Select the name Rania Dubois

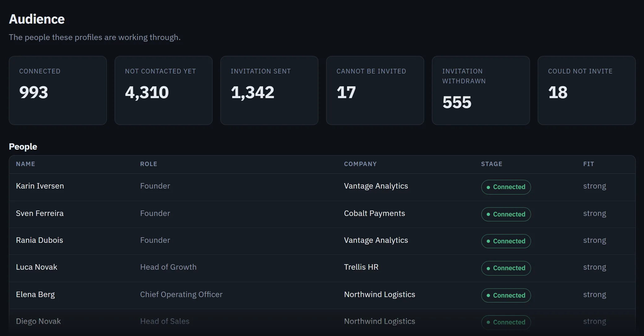(x=39, y=240)
